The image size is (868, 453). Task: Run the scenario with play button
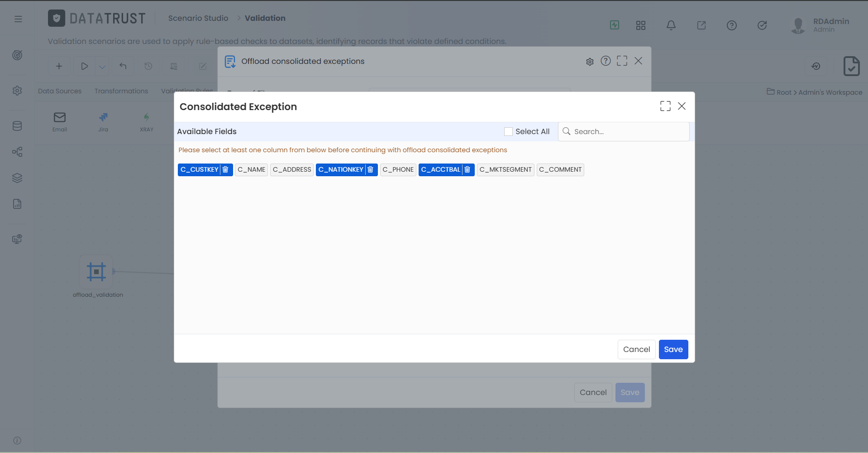point(85,66)
